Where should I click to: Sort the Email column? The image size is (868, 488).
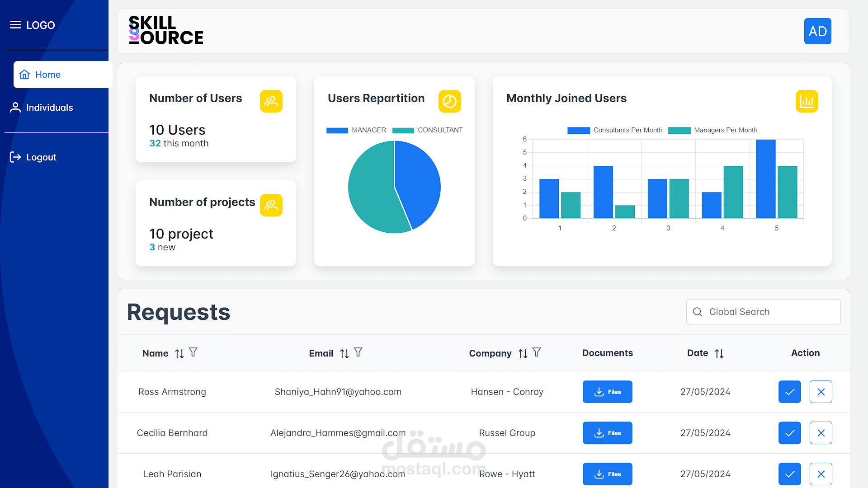pos(344,353)
